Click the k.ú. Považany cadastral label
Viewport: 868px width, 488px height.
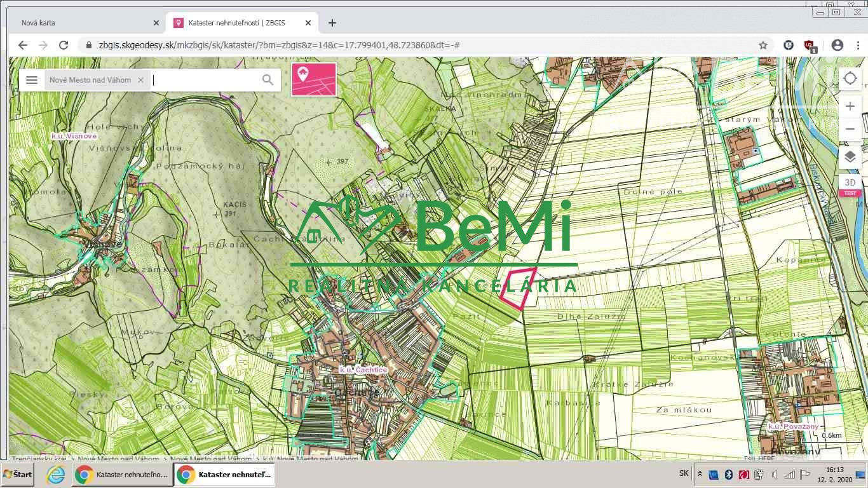(x=794, y=426)
